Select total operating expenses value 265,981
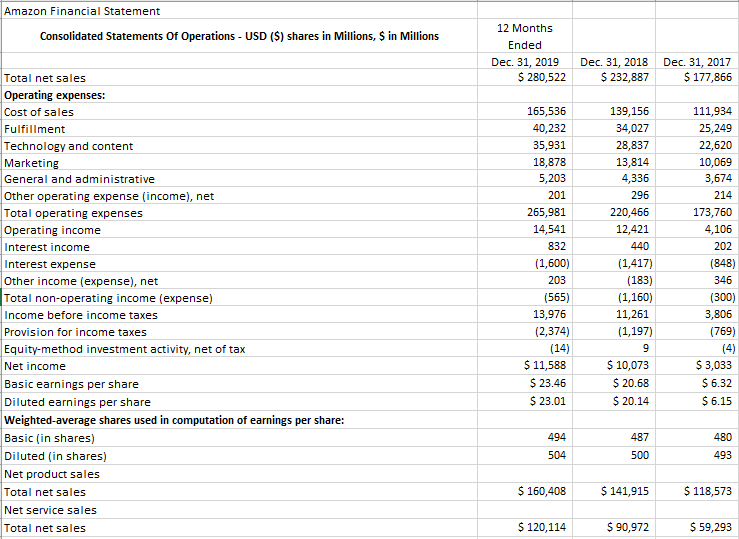739x539 pixels. 546,212
